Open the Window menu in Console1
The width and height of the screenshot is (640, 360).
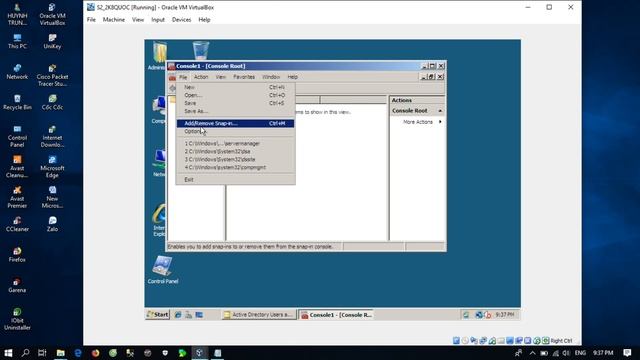point(271,77)
